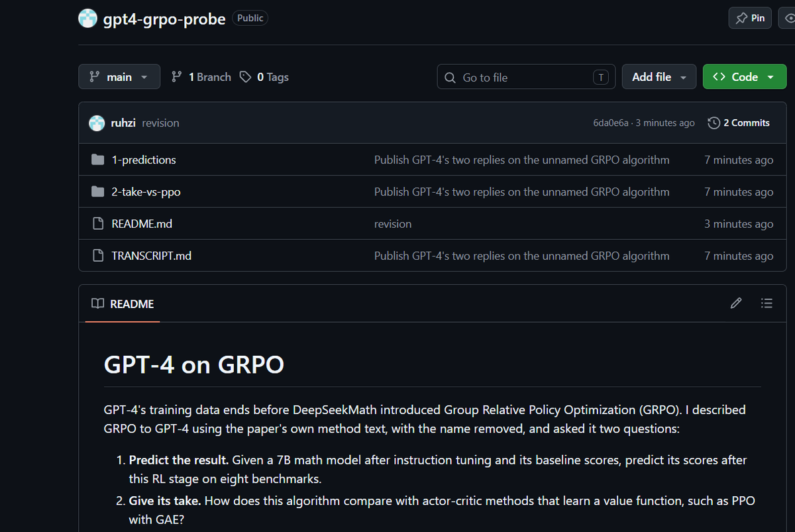Open the TRANSCRIPT.md file
The height and width of the screenshot is (532, 795).
point(151,256)
